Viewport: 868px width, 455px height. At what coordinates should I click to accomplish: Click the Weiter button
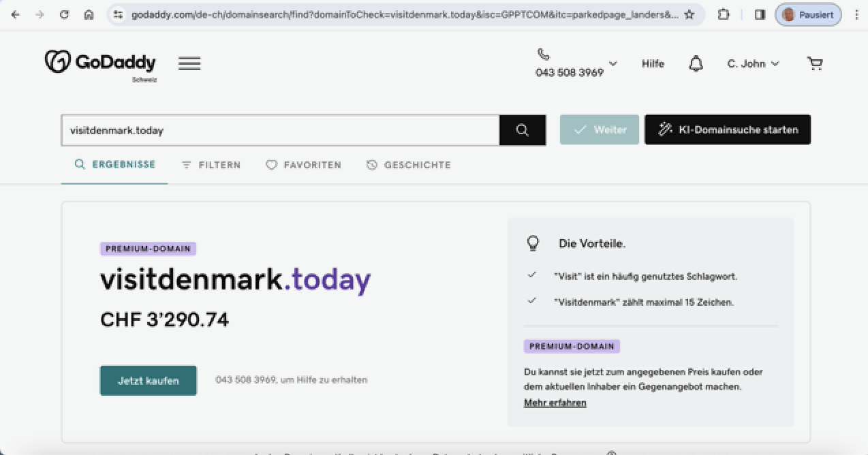point(600,129)
